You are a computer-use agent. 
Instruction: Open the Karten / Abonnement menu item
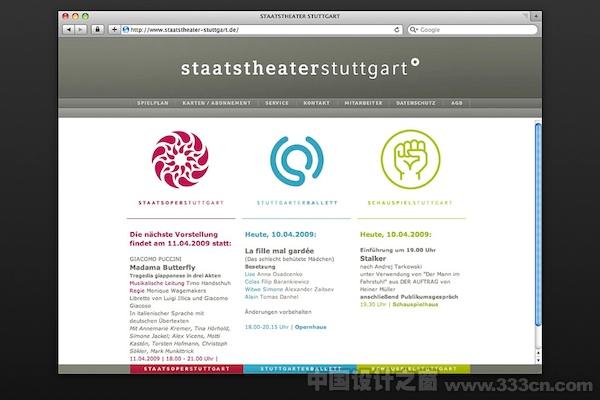[x=217, y=103]
